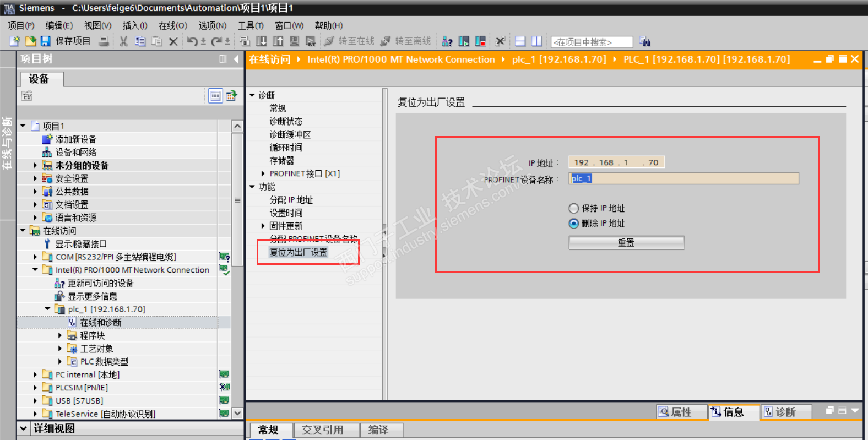Click the Copy toolbar icon
Viewport: 868px width, 440px height.
[x=140, y=41]
